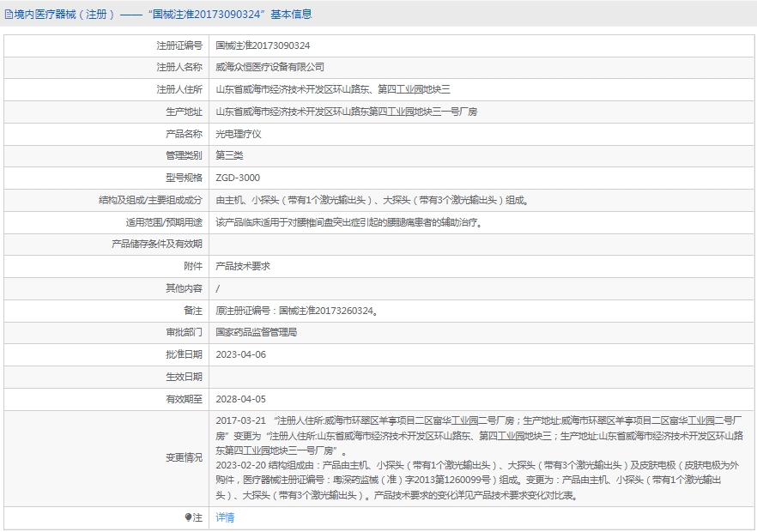
Task: Click the 附件 row label
Action: [x=193, y=266]
